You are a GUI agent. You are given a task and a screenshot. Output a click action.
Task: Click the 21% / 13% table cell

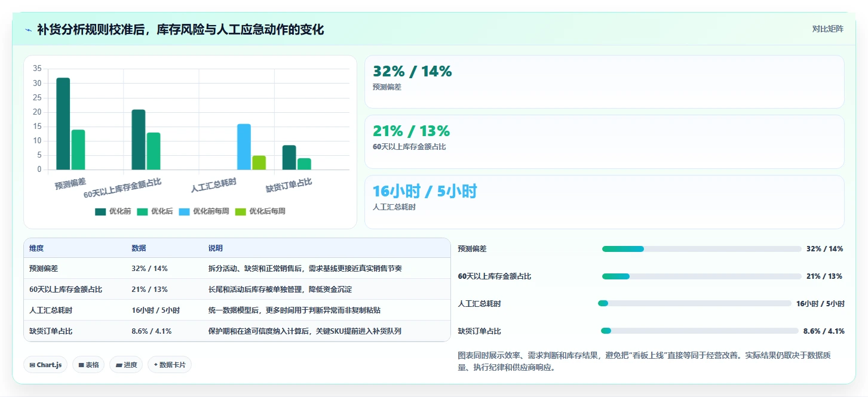point(149,290)
